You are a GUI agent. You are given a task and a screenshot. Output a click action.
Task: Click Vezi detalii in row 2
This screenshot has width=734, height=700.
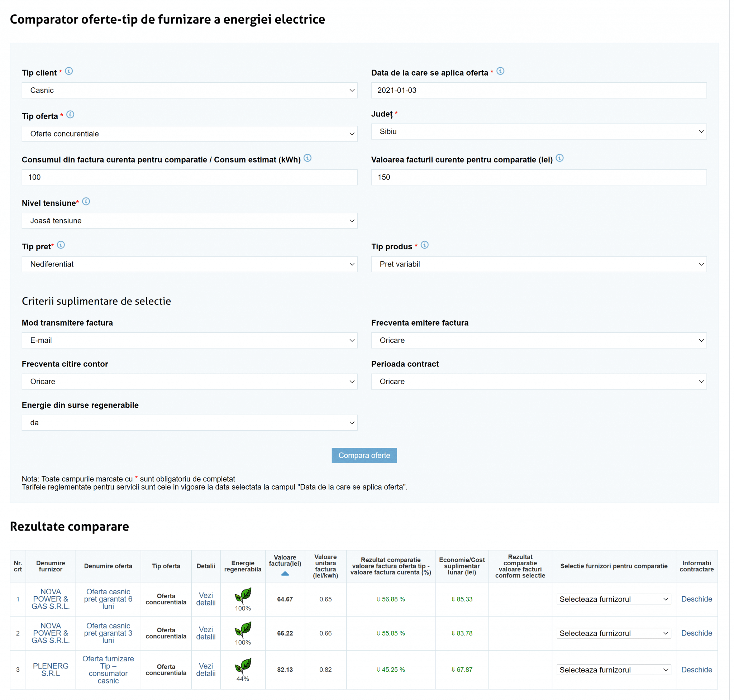(206, 633)
